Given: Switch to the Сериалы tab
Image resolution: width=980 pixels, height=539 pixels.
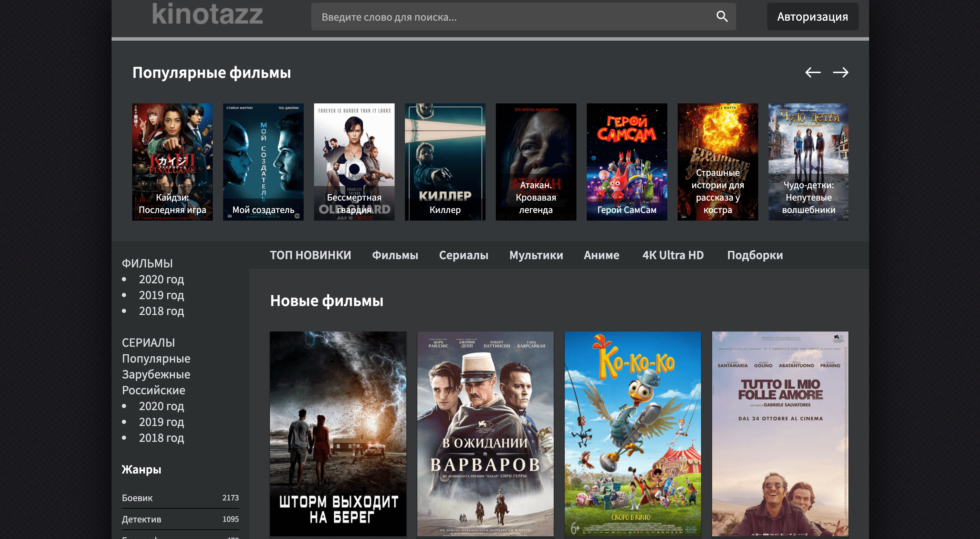Looking at the screenshot, I should click(x=463, y=255).
